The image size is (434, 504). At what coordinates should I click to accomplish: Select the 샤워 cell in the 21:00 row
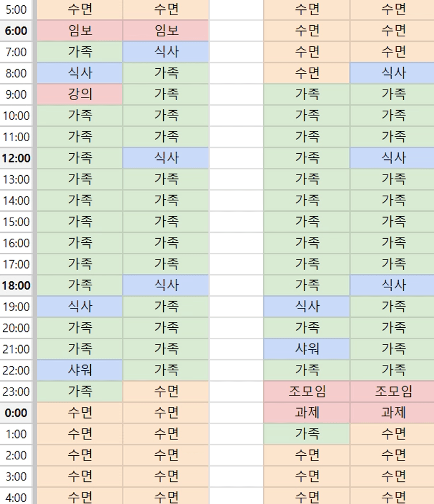click(306, 349)
